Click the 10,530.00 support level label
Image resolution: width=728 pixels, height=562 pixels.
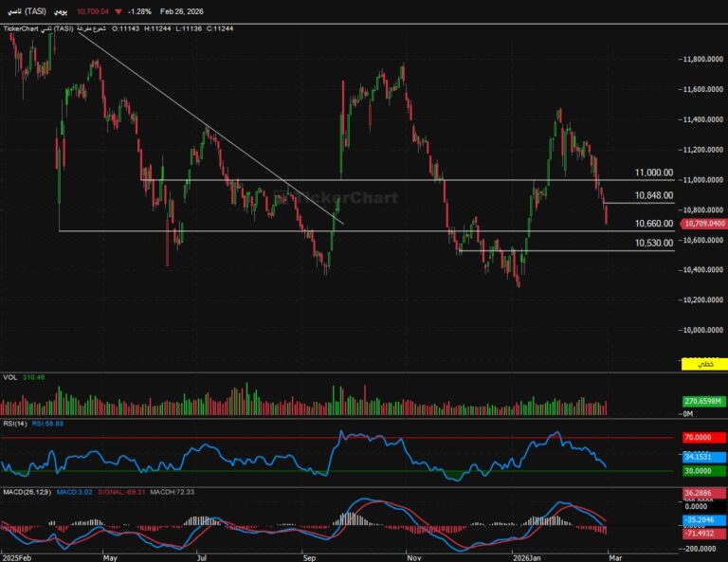(x=654, y=244)
